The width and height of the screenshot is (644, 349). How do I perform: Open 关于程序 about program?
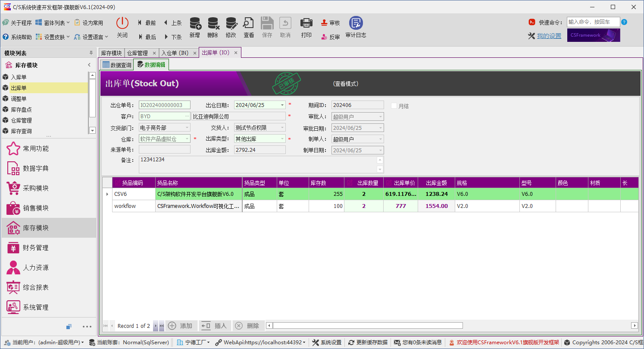tap(17, 23)
